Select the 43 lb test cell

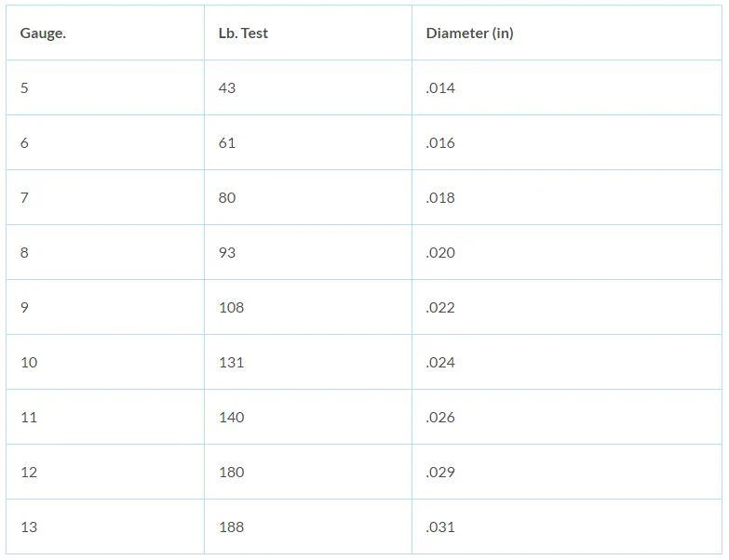[227, 88]
